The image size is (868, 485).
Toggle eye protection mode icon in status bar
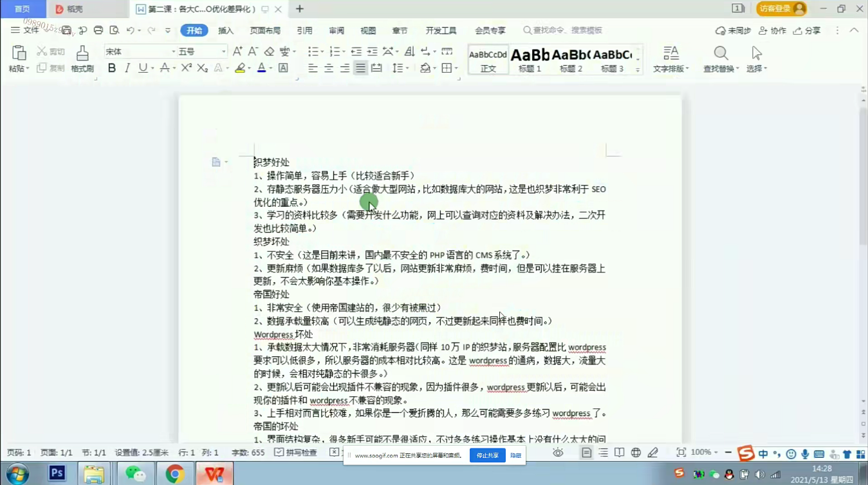[558, 453]
